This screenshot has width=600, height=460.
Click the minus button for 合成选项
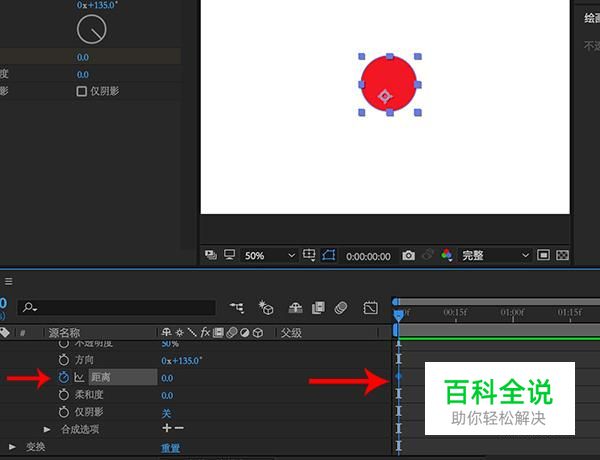[179, 428]
